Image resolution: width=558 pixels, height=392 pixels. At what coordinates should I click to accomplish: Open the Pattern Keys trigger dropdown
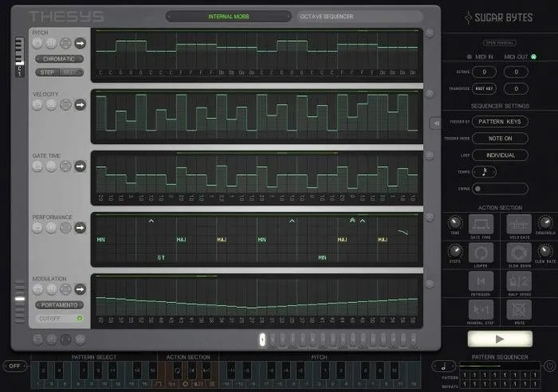coord(500,122)
